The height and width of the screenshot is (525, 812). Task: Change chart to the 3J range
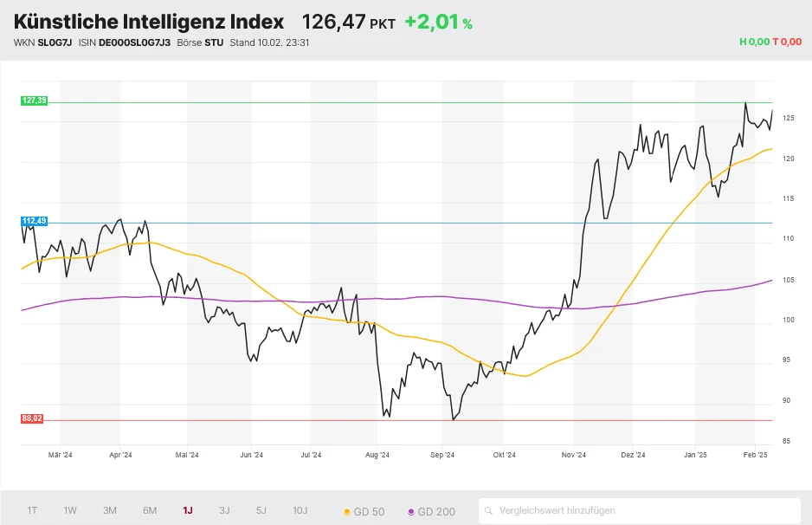224,511
